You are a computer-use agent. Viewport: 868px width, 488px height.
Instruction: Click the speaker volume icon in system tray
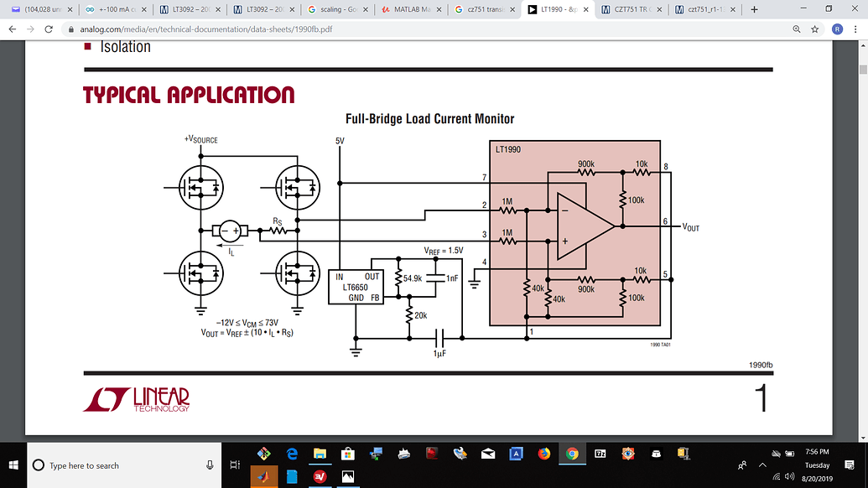point(788,476)
